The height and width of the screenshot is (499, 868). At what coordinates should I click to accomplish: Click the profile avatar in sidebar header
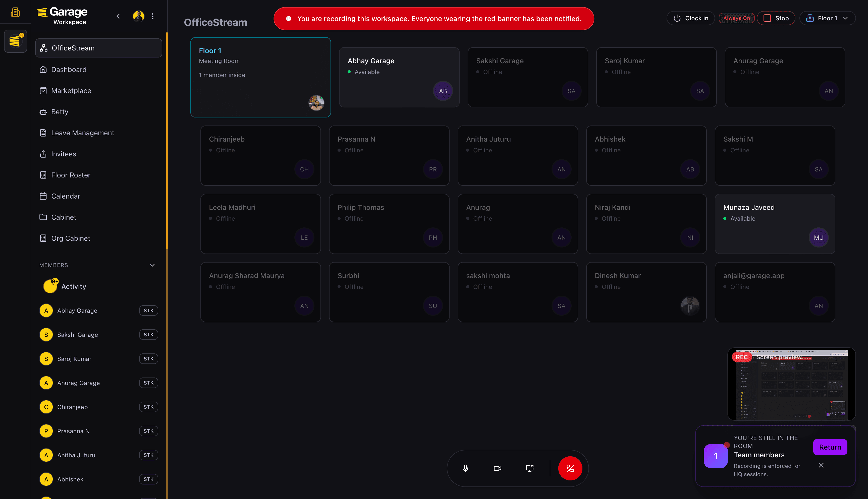138,16
